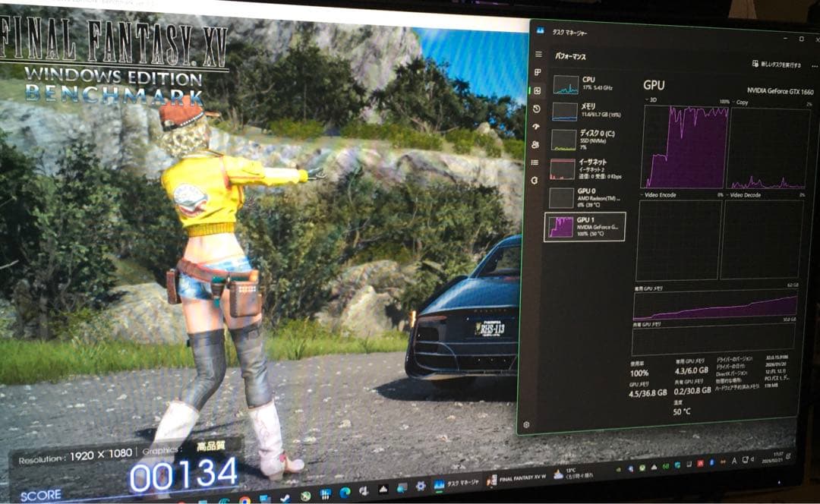Select the ディスク 0 (C:) performance entry
The width and height of the screenshot is (820, 504).
[585, 140]
